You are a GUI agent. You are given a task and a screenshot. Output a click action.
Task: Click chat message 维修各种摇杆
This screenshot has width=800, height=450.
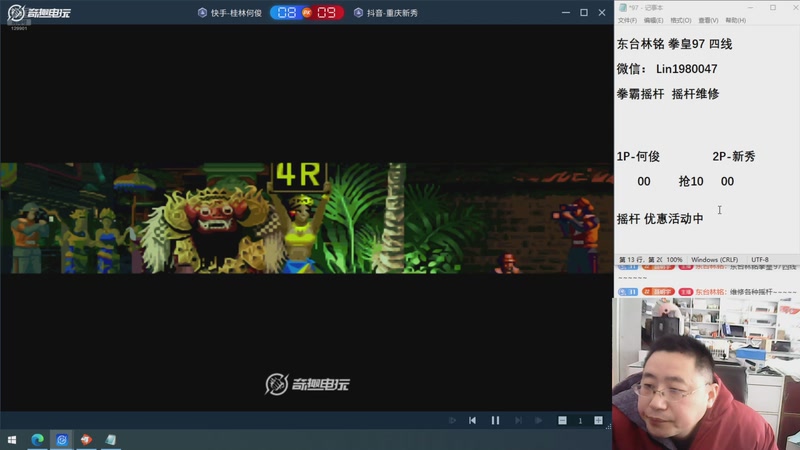click(x=763, y=292)
